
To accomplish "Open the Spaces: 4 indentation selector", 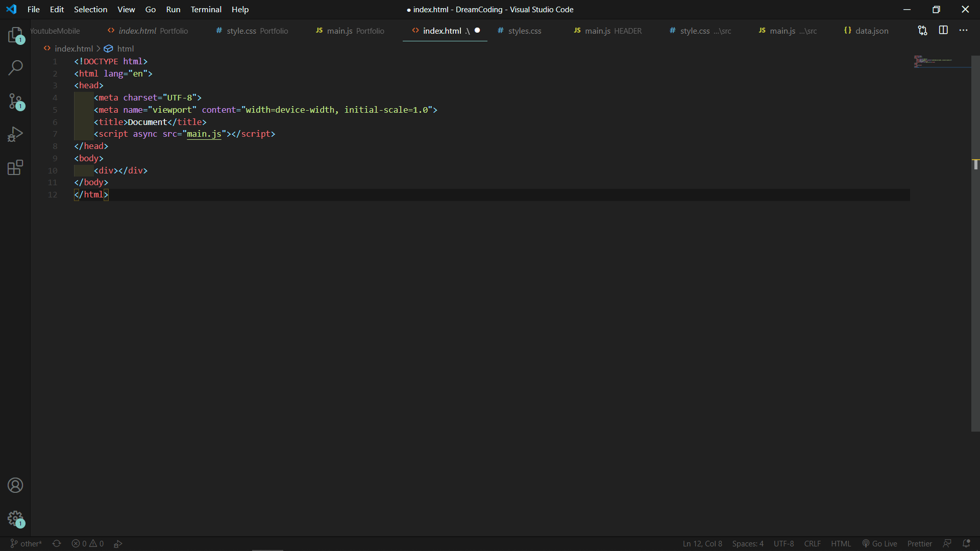I will [x=748, y=544].
